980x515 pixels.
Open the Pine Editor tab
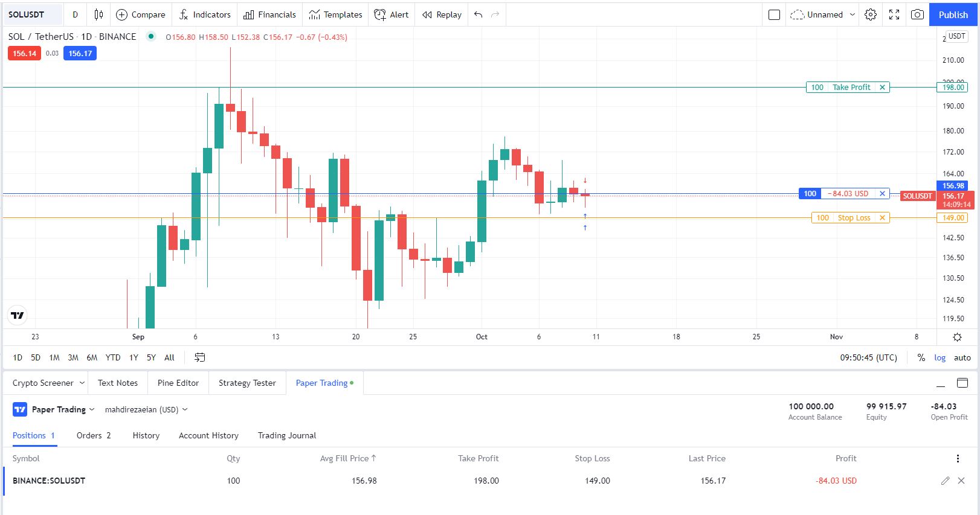[178, 383]
